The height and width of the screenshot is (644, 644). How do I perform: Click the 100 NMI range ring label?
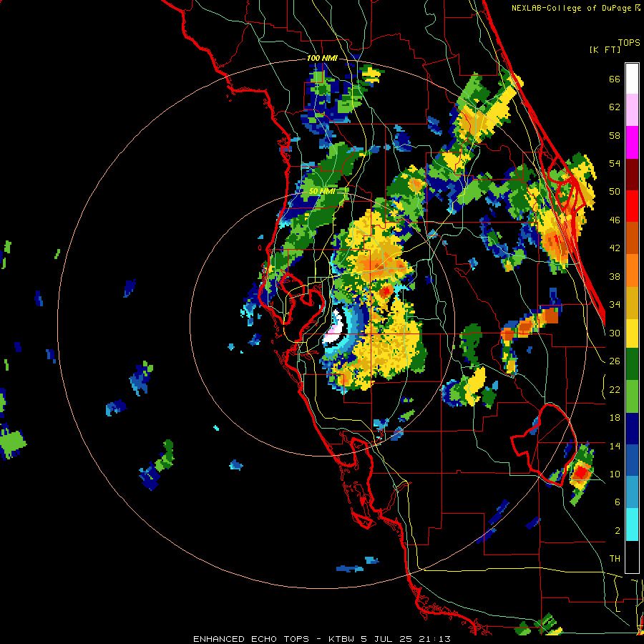322,59
